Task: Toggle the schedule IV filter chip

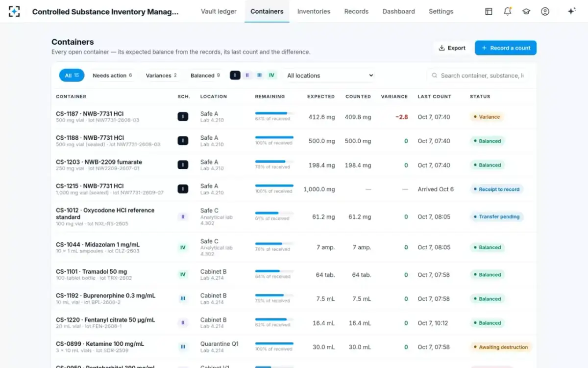Action: (272, 75)
